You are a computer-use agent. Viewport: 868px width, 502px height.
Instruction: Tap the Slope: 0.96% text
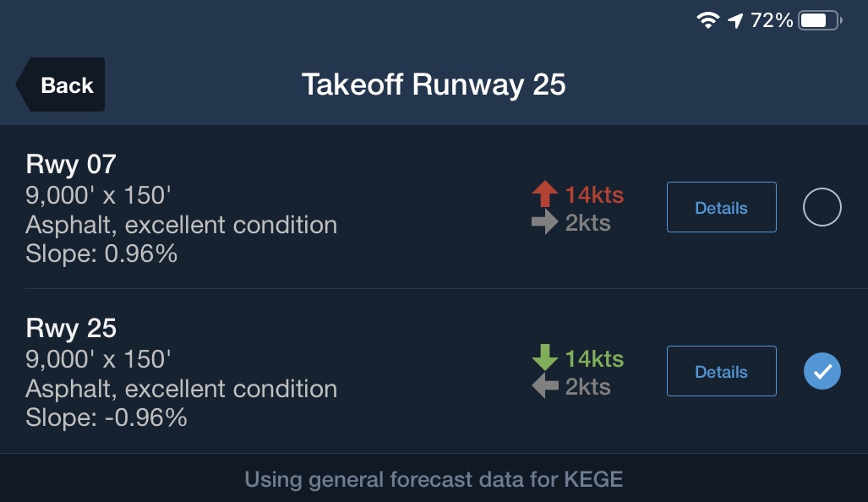(101, 253)
